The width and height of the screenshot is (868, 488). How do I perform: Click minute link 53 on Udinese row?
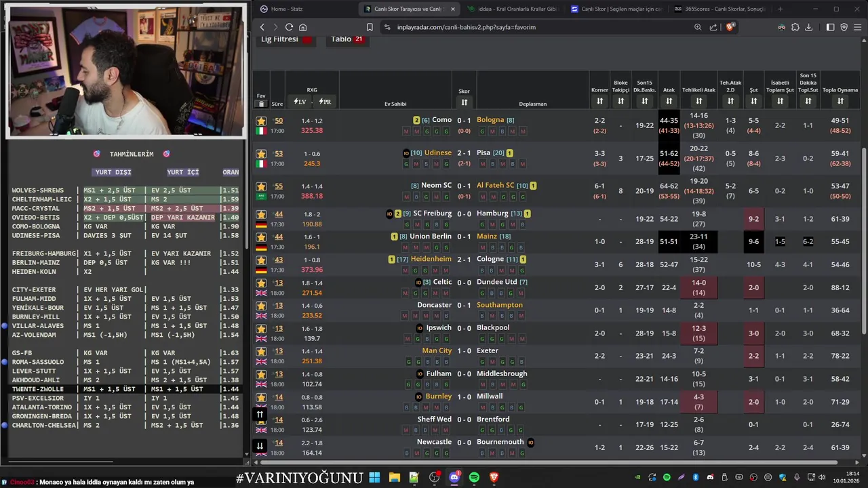coord(279,154)
